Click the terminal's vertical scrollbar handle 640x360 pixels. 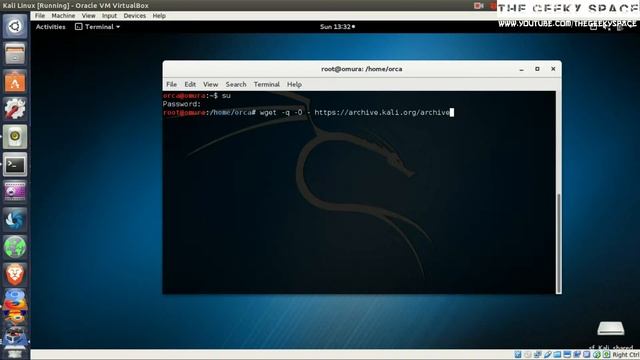pos(559,243)
